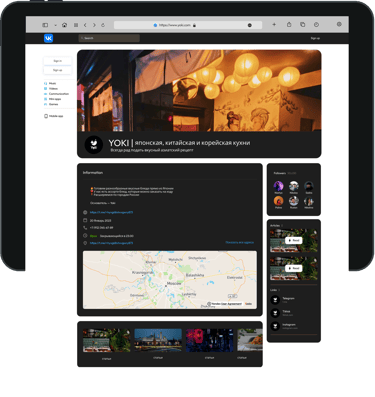Open the Yandex User Agreement link on map
This screenshot has width=375, height=397.
226,304
